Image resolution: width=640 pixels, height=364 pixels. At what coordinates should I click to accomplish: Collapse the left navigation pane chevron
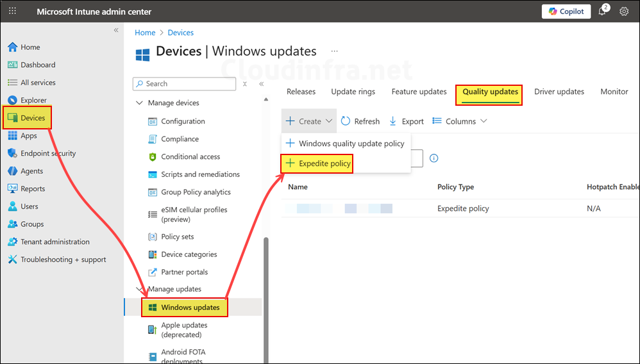116,30
